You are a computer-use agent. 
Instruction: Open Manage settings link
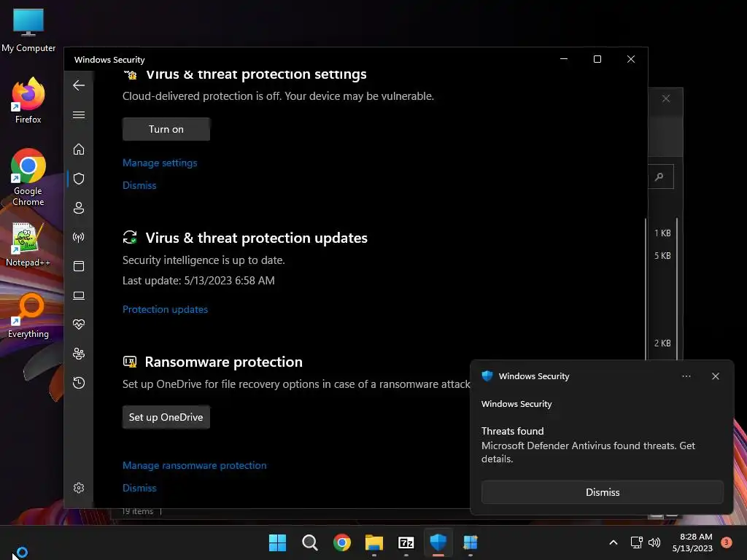tap(160, 163)
